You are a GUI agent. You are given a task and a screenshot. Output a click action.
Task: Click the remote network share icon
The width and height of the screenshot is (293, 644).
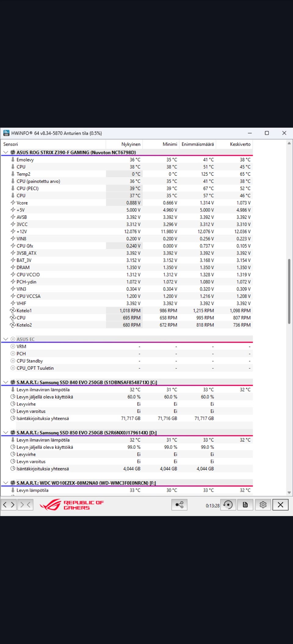point(179,505)
